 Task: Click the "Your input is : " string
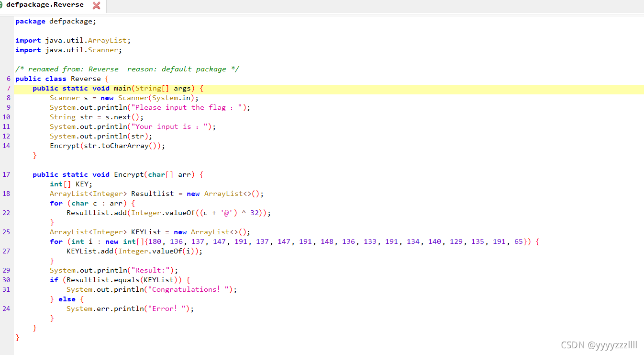click(x=169, y=126)
